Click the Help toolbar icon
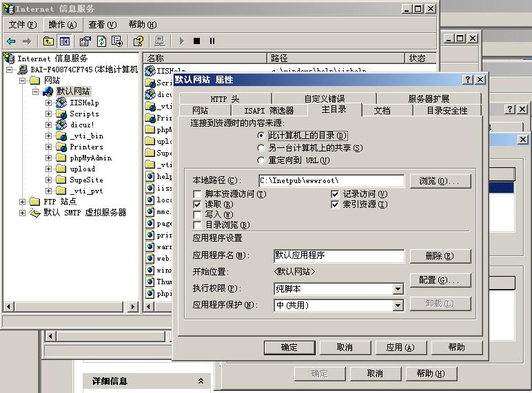The width and height of the screenshot is (532, 393). click(139, 41)
